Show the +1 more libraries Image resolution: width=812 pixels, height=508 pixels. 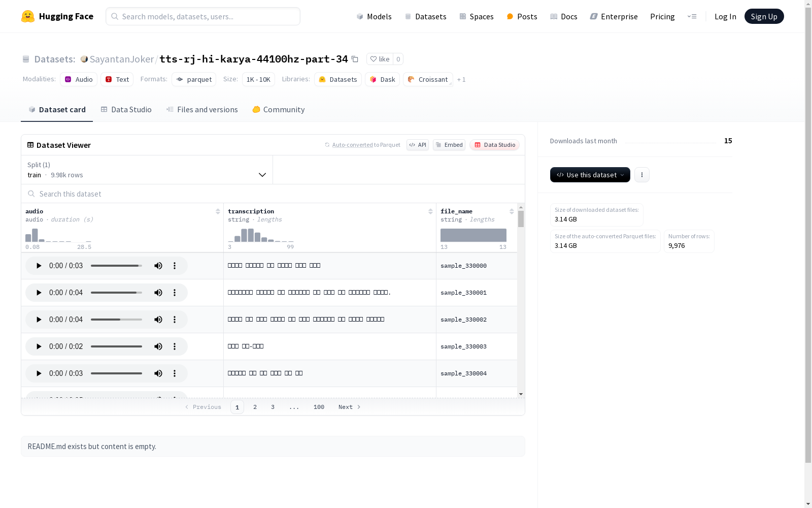coord(461,79)
